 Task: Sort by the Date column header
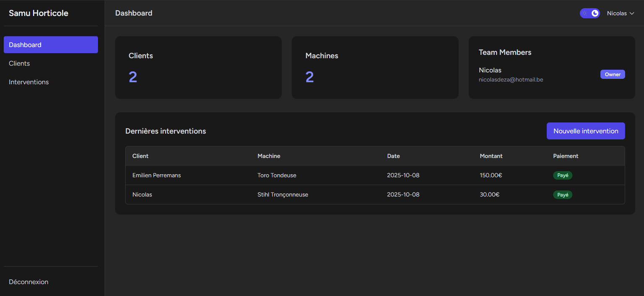[x=393, y=156]
